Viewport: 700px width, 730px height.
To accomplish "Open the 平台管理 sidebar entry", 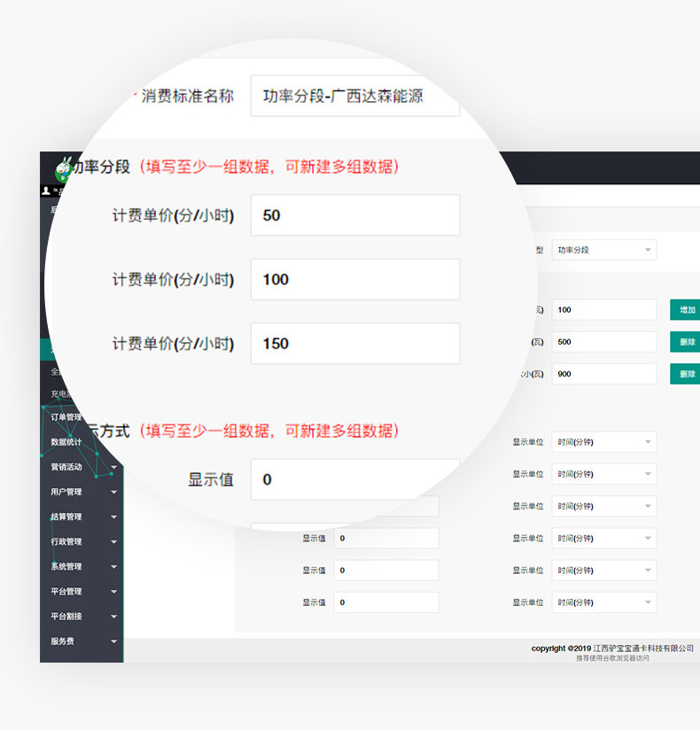I will (x=66, y=591).
